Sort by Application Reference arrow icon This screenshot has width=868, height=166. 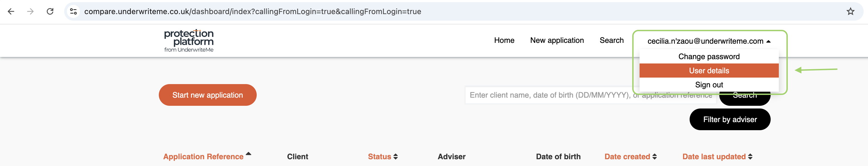(x=248, y=154)
